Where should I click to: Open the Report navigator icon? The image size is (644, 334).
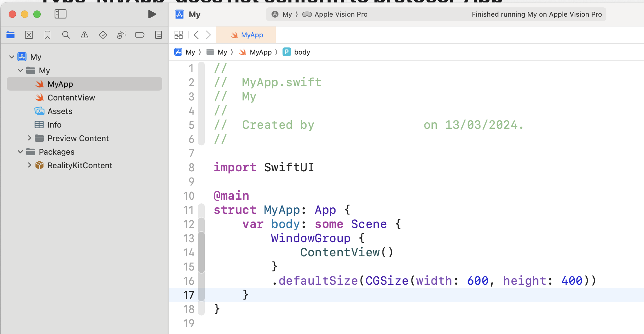159,35
